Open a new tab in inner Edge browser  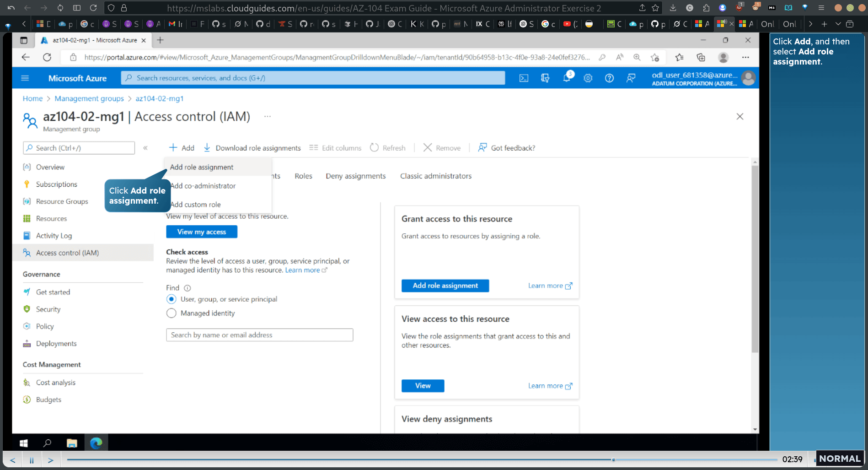tap(160, 40)
